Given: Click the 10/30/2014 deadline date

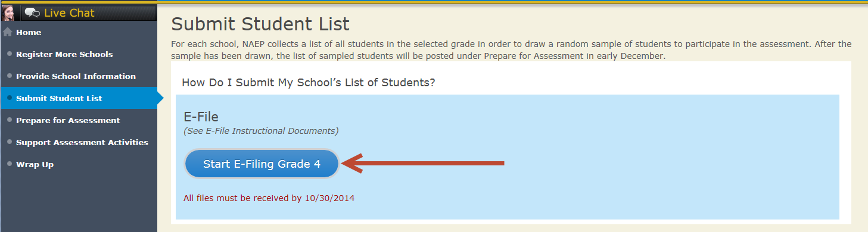Looking at the screenshot, I should point(329,198).
